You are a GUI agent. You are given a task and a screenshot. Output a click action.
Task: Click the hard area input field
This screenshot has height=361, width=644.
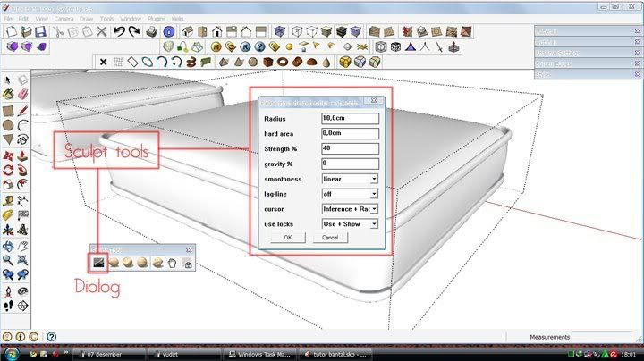tap(350, 133)
